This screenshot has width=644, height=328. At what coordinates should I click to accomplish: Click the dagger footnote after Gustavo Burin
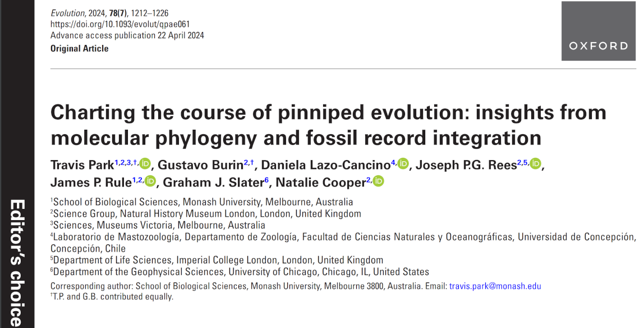click(252, 162)
